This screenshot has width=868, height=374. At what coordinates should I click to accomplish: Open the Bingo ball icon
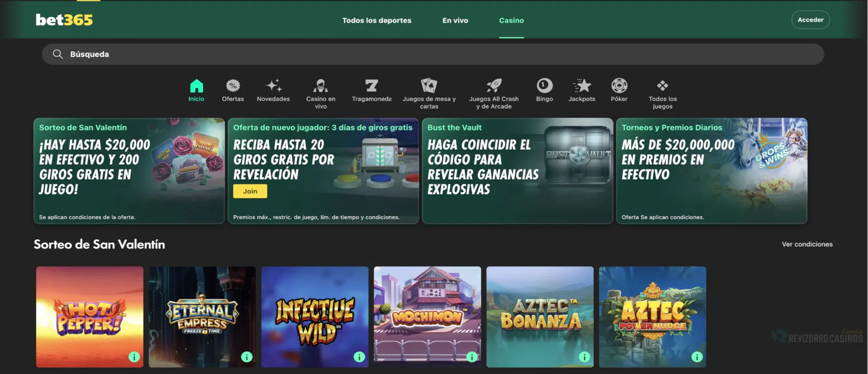[x=544, y=85]
